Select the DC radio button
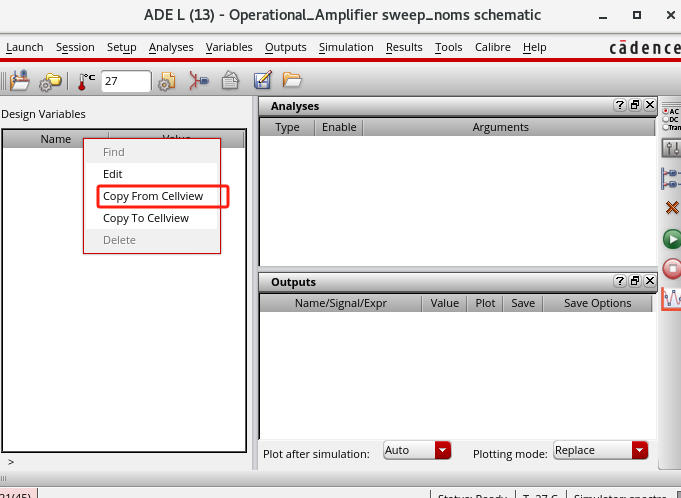 point(665,119)
